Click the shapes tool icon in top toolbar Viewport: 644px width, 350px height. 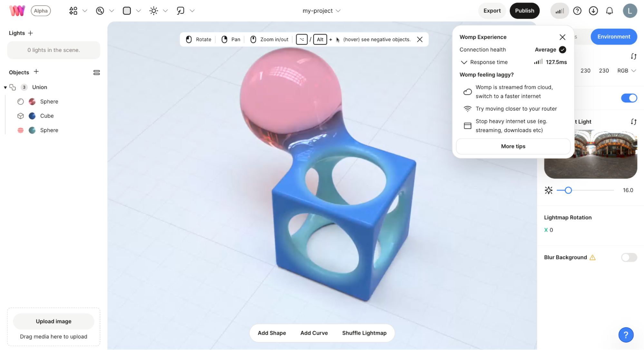[x=73, y=11]
